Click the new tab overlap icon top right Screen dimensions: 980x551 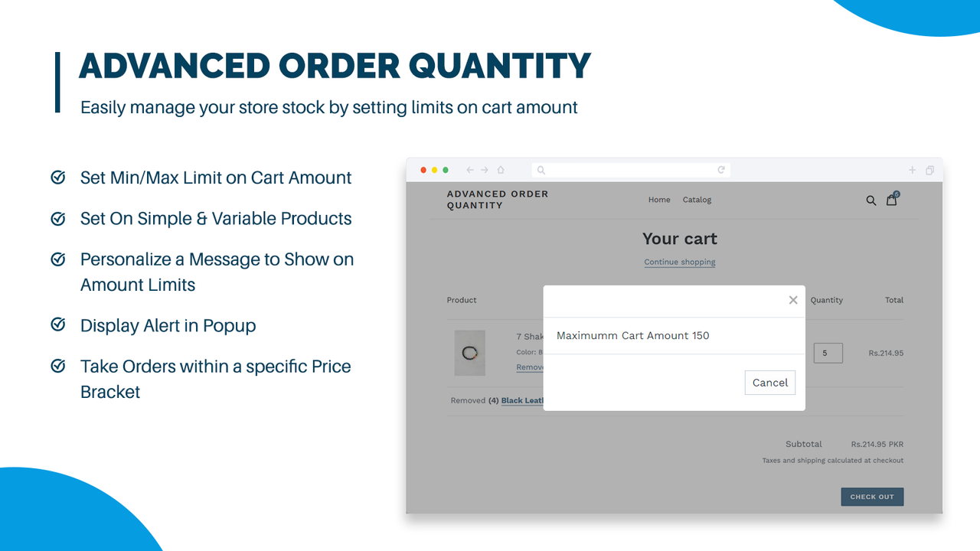tap(929, 170)
